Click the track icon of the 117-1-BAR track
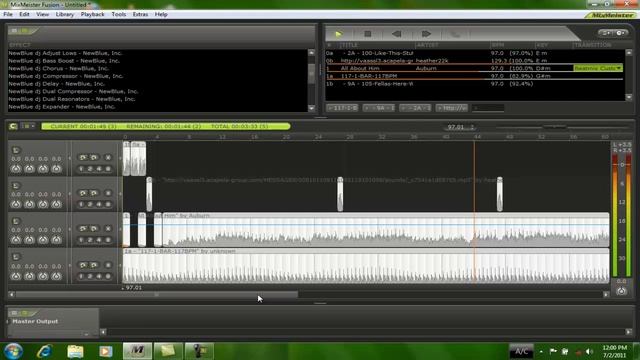 coord(16,256)
